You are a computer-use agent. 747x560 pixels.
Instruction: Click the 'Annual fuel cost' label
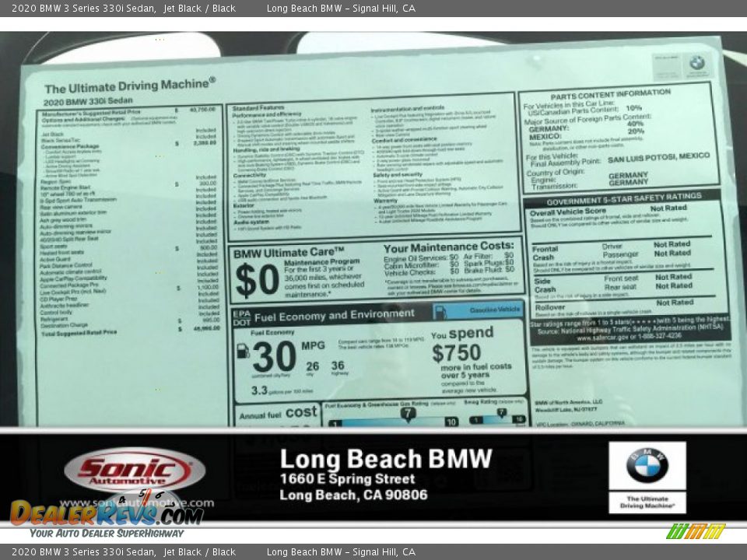point(279,413)
